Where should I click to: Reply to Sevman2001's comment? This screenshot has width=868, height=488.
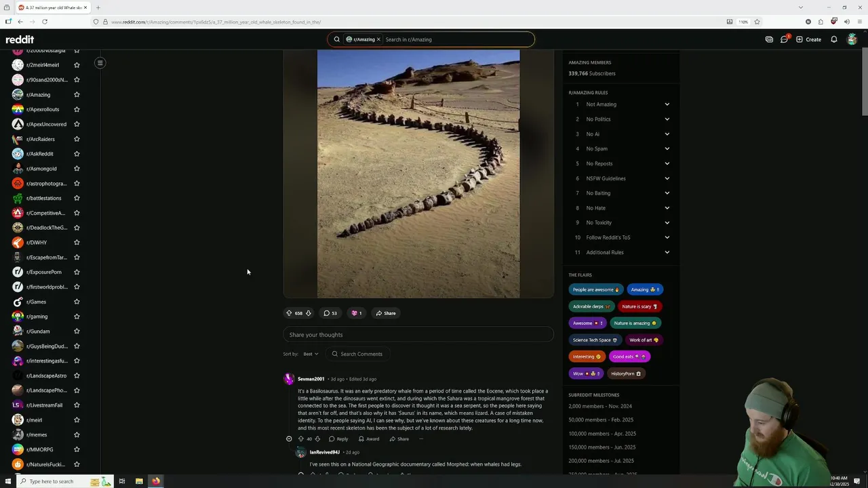[338, 439]
